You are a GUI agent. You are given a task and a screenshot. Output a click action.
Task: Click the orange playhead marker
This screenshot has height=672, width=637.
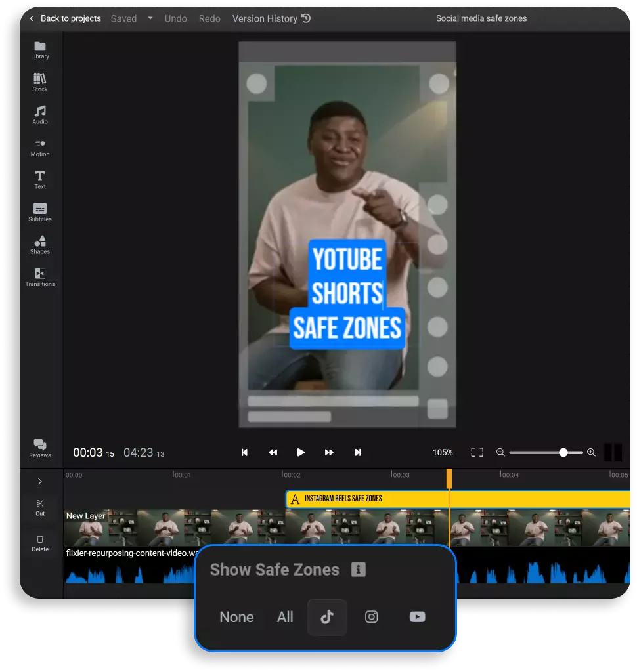click(449, 478)
